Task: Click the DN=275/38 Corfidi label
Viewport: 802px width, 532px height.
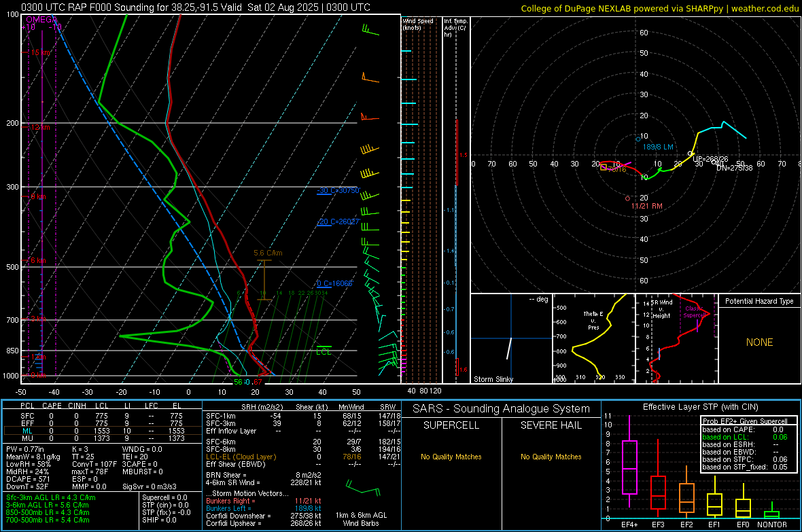Action: (x=735, y=168)
